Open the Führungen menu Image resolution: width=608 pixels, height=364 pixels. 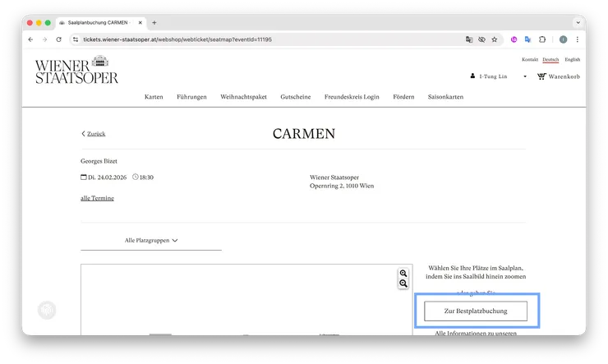click(191, 97)
